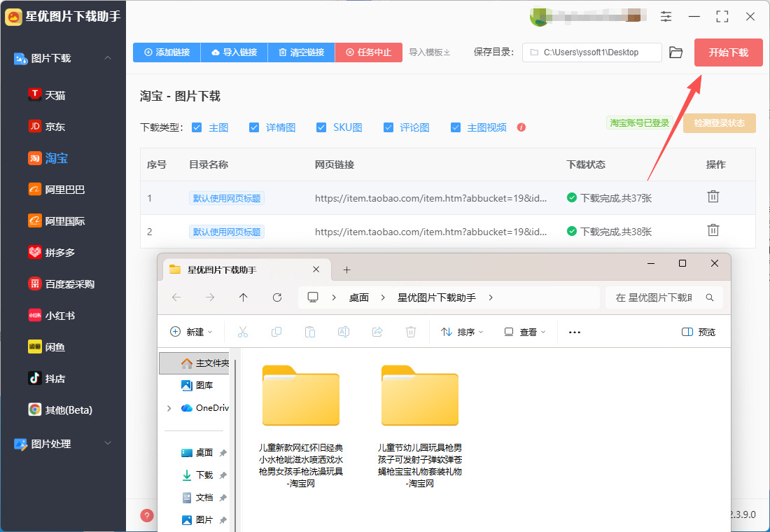The image size is (770, 532).
Task: Open the 新建 dropdown in Explorer
Action: pyautogui.click(x=191, y=332)
